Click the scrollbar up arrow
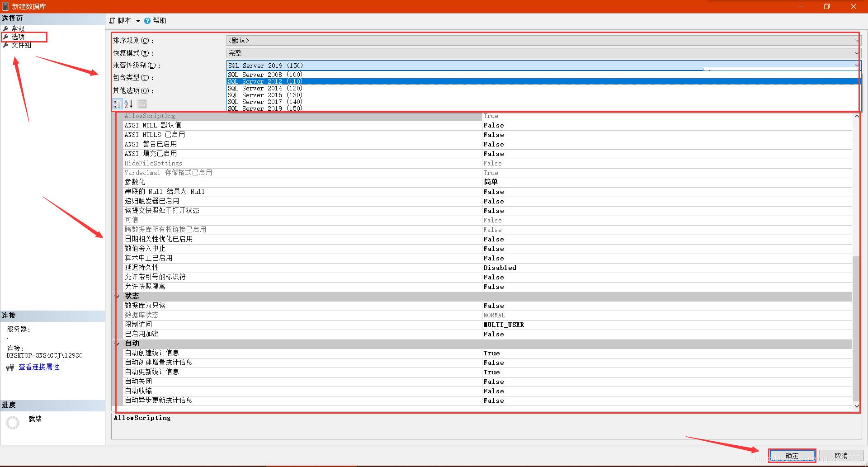 (x=856, y=116)
